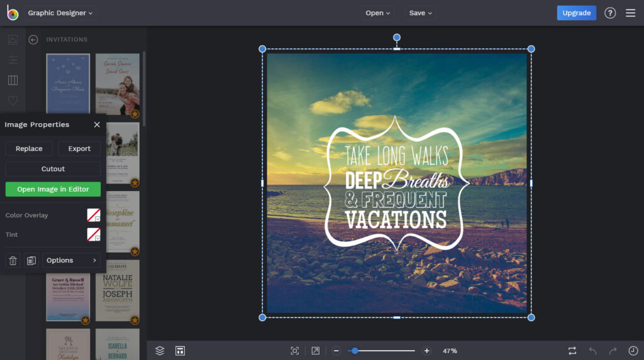Open the hamburger menu
Screen dimensions: 644x360
(630, 13)
